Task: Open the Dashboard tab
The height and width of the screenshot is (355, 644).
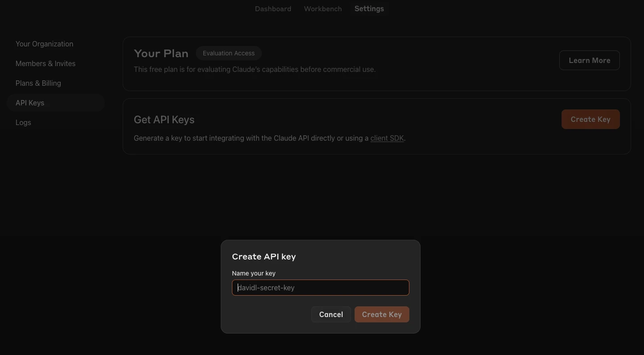Action: pyautogui.click(x=273, y=9)
